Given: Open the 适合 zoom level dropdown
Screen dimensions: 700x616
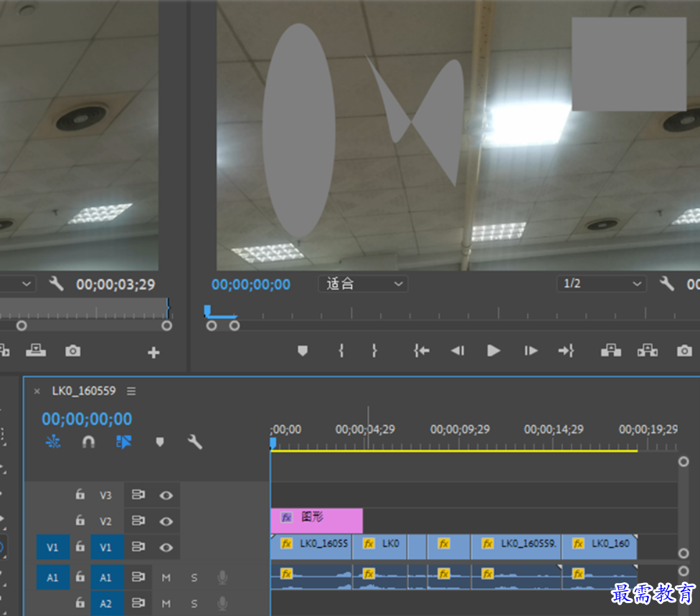Looking at the screenshot, I should (363, 283).
